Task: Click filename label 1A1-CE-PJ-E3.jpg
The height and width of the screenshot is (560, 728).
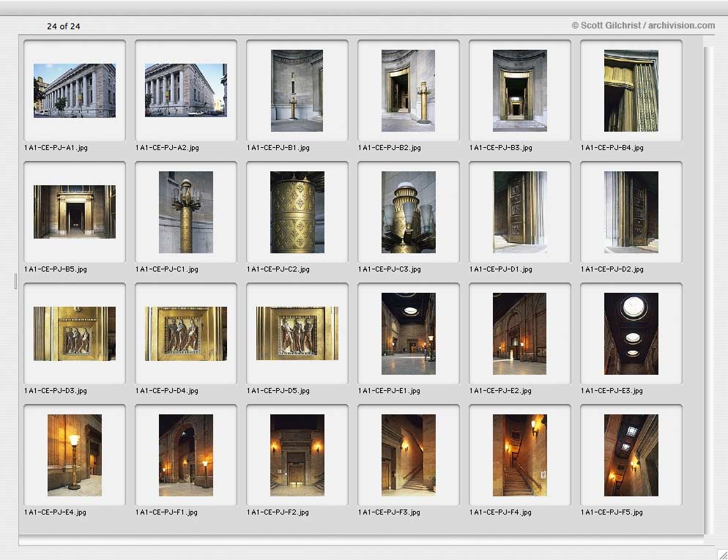Action: (612, 391)
